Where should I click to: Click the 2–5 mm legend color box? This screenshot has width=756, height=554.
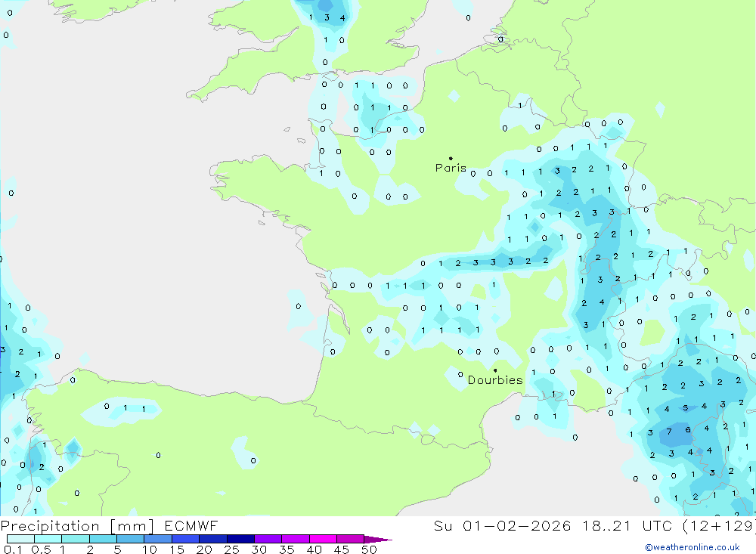click(103, 539)
